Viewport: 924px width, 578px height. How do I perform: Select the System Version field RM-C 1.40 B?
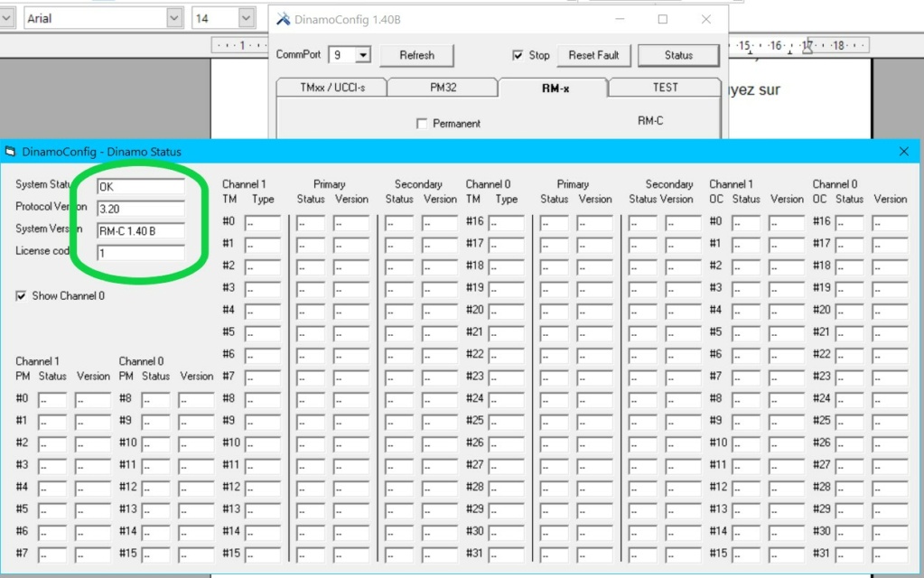(141, 231)
